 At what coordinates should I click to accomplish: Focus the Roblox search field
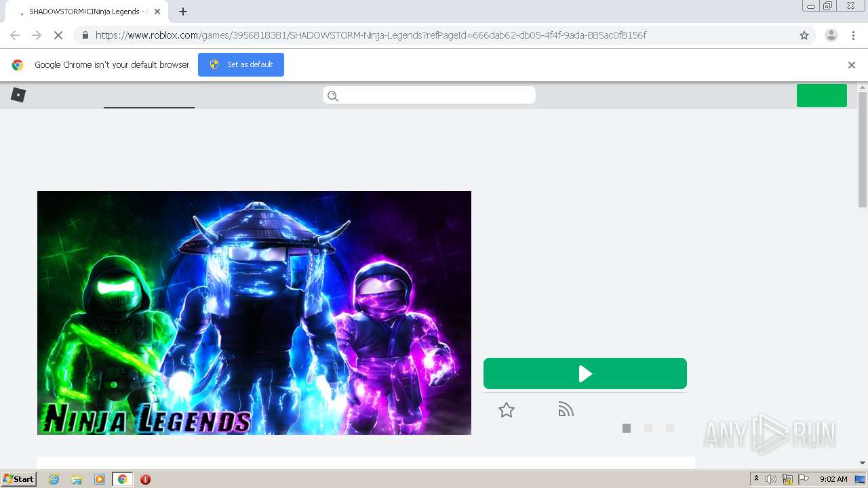[x=429, y=95]
